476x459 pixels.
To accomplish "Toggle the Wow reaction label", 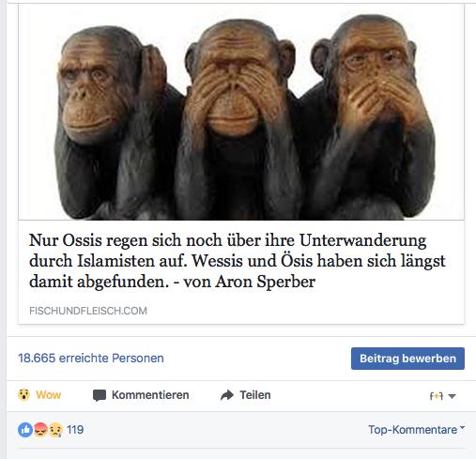I will pos(48,395).
